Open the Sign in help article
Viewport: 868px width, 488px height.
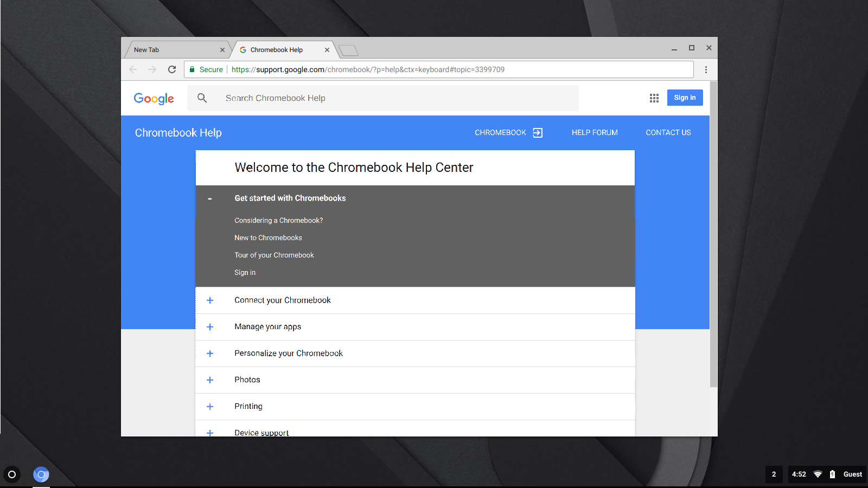[x=245, y=273]
